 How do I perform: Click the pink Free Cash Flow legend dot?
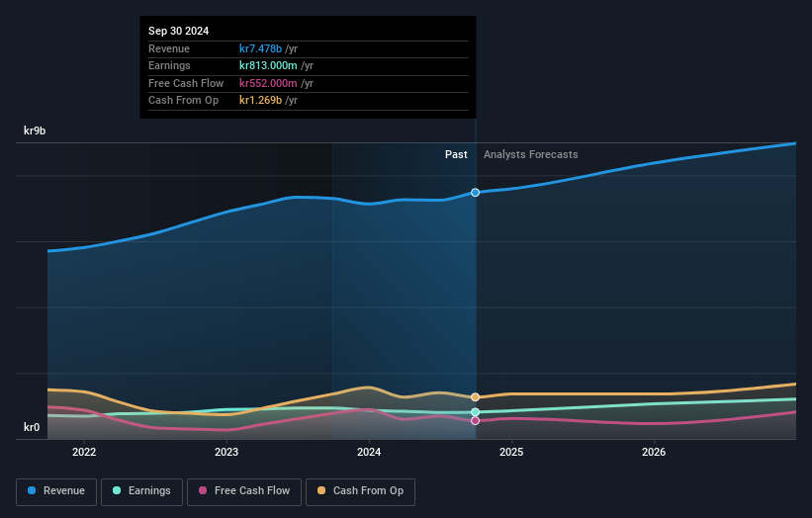203,490
